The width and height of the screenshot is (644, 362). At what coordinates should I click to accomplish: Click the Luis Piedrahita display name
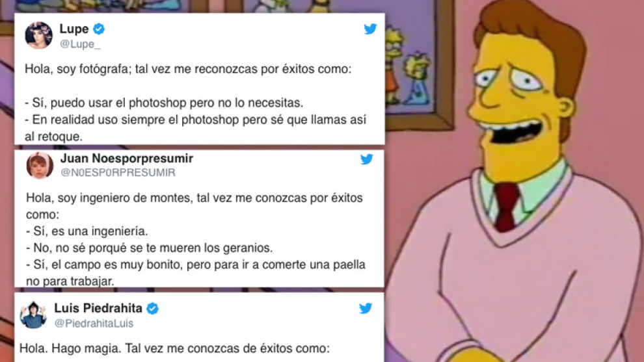[98, 308]
